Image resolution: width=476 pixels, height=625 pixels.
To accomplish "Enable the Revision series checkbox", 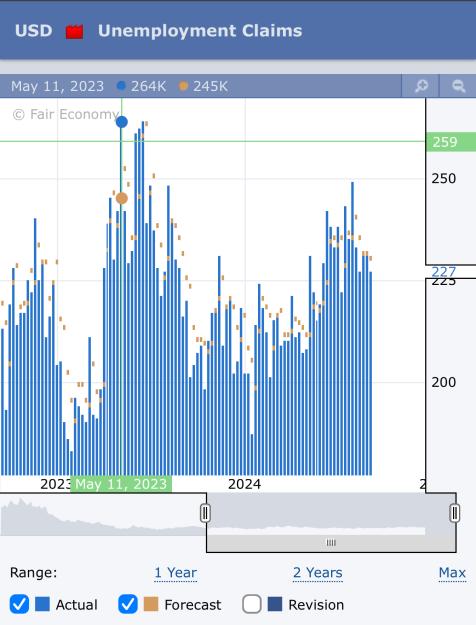I will coord(252,604).
